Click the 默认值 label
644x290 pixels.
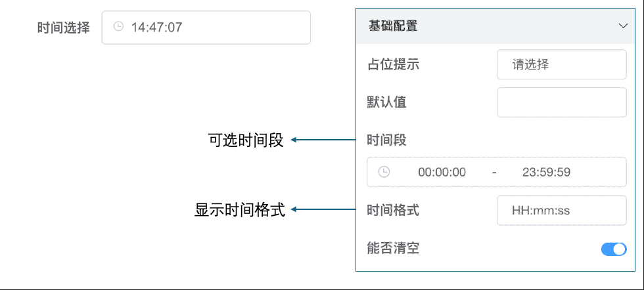click(386, 102)
